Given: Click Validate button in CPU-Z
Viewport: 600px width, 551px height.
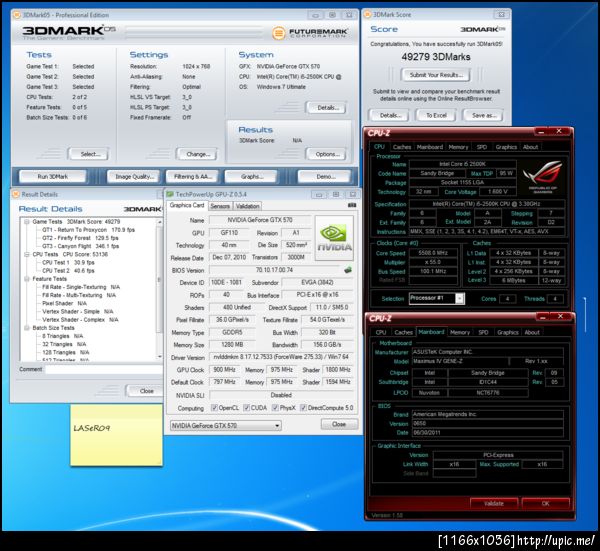Looking at the screenshot, I should pyautogui.click(x=494, y=504).
